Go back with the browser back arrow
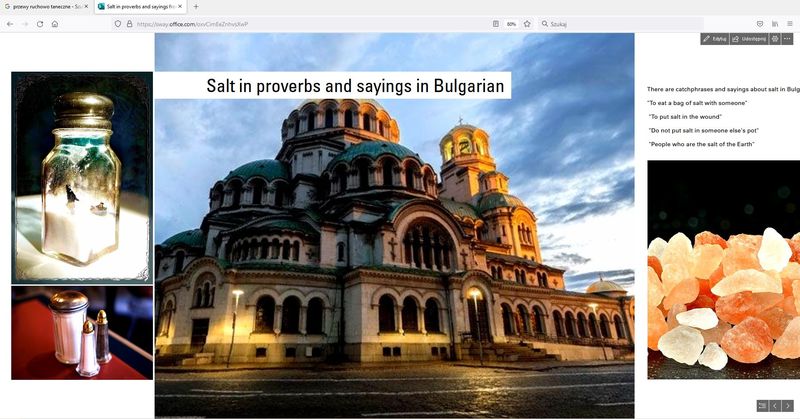Viewport: 800px width, 419px height. (10, 24)
